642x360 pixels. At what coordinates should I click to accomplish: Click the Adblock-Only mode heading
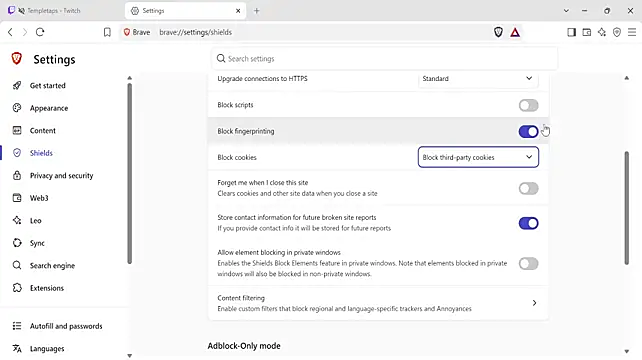click(x=244, y=346)
